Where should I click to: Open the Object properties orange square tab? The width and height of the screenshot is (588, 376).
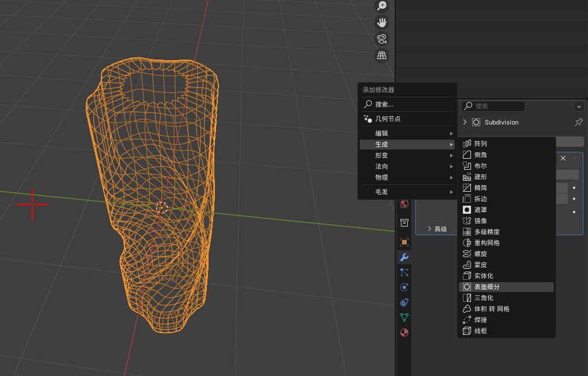click(404, 242)
